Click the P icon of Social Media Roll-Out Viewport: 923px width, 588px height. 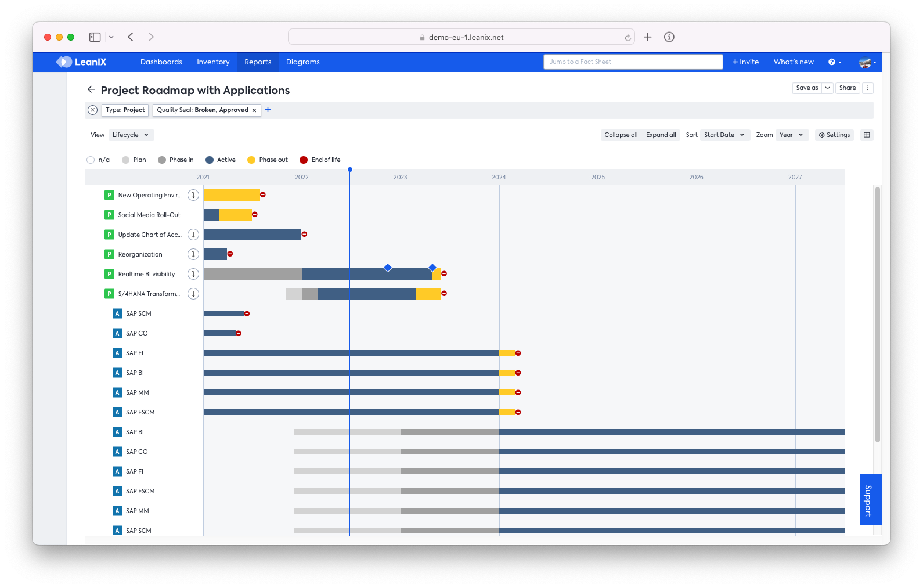109,215
